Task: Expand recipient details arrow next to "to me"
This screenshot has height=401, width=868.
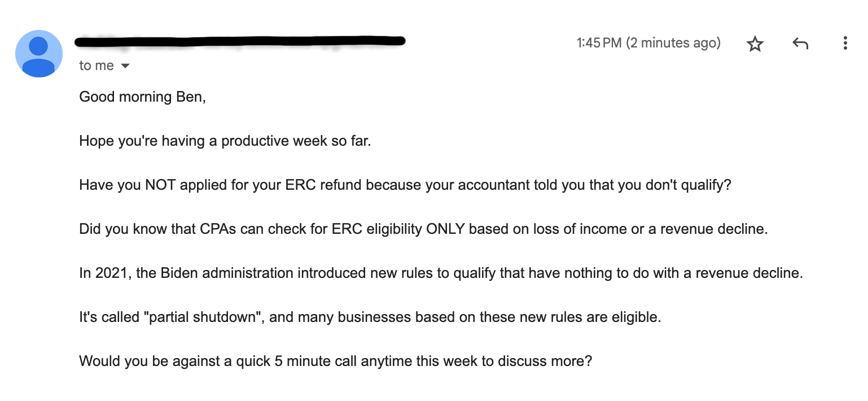Action: 125,66
